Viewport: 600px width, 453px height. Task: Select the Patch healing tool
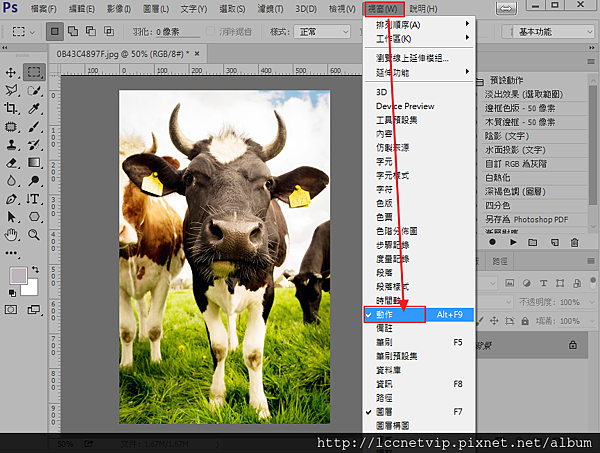(11, 127)
